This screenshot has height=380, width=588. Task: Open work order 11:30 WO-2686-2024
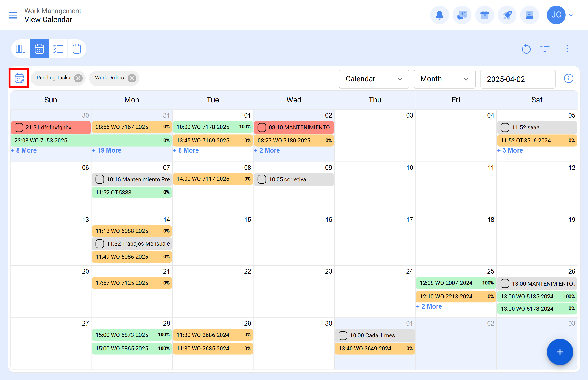click(x=213, y=335)
